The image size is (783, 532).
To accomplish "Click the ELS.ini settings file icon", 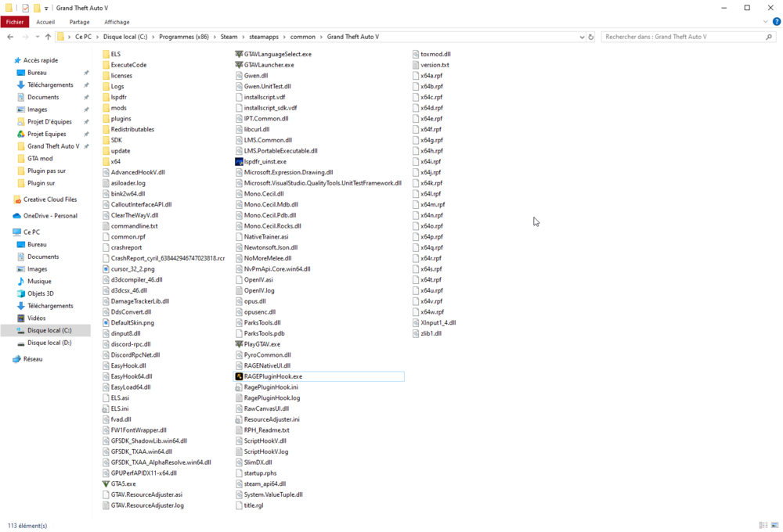I will tap(106, 408).
